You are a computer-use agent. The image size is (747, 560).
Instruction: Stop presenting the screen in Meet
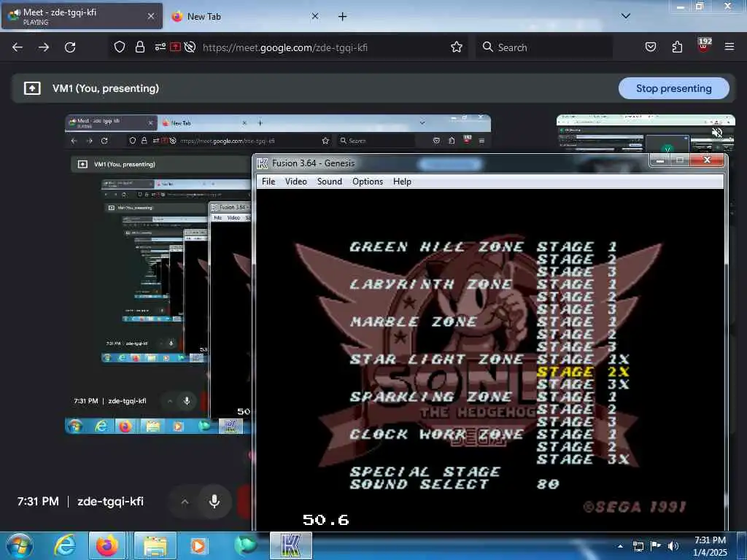(x=673, y=88)
